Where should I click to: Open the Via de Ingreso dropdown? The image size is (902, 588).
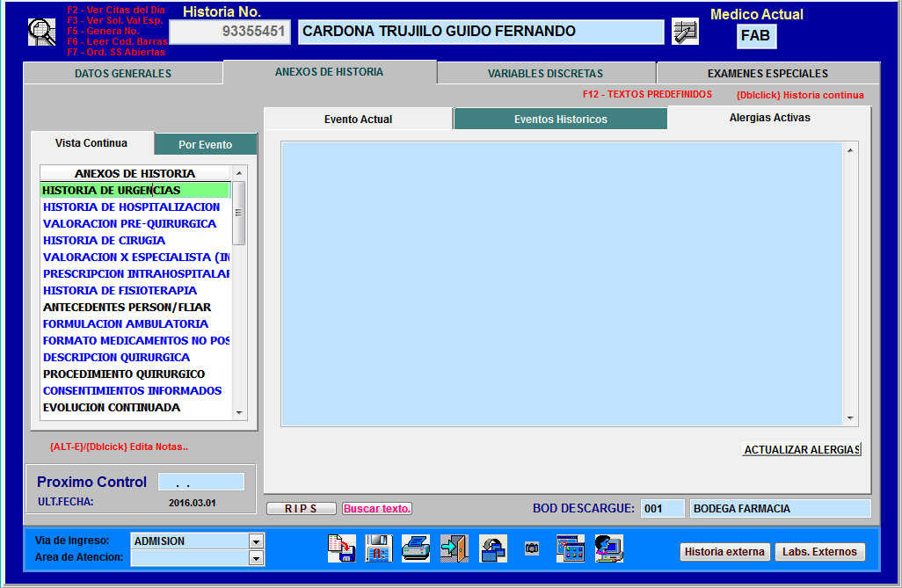(x=256, y=541)
